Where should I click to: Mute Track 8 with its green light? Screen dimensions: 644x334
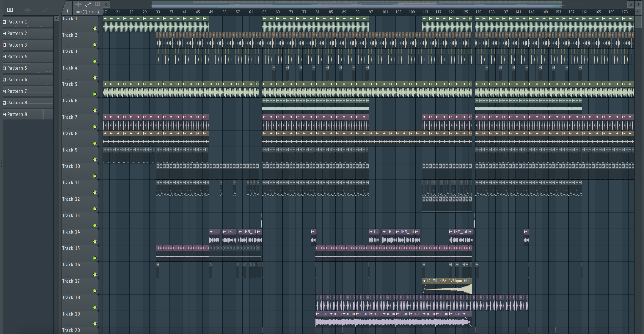click(x=95, y=143)
